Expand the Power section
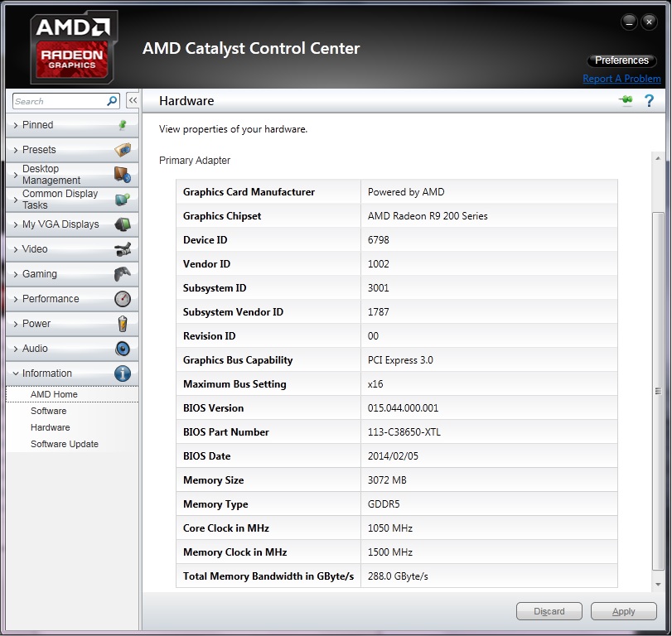Image resolution: width=672 pixels, height=636 pixels. coord(72,323)
